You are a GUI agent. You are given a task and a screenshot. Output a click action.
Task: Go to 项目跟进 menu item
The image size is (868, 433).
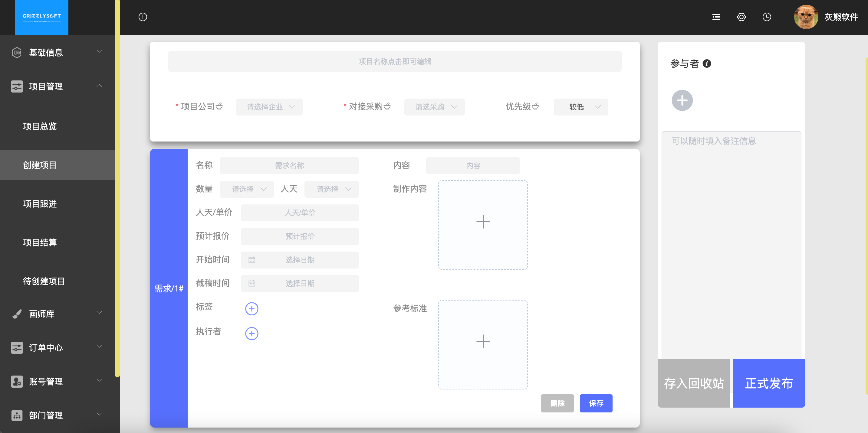[40, 204]
